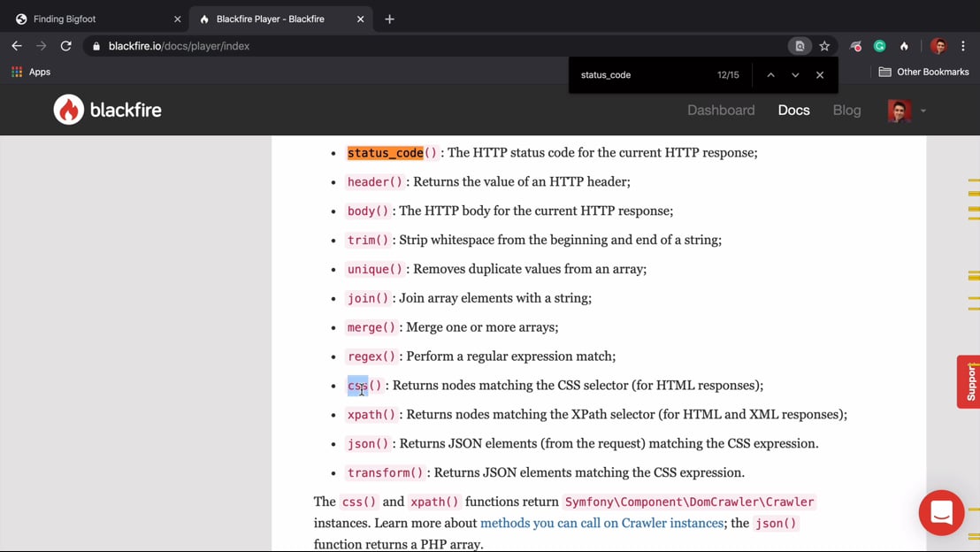Open the Chrome three-dot menu
Viewport: 980px width, 552px height.
coord(963,46)
